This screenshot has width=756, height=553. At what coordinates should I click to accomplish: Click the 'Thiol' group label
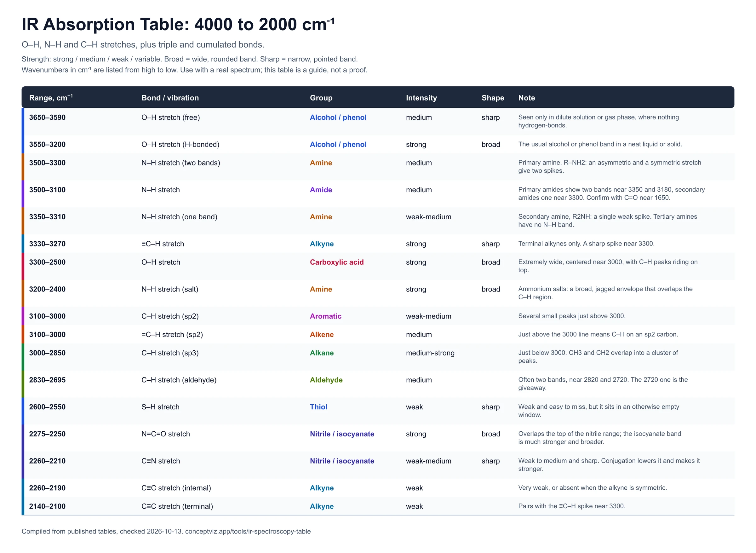[x=318, y=407]
